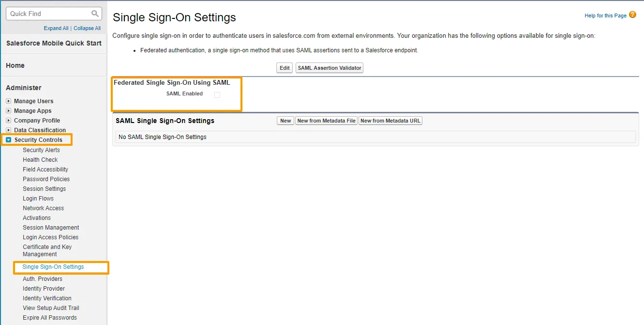The height and width of the screenshot is (325, 644).
Task: Click New from Metadata File button
Action: point(326,121)
